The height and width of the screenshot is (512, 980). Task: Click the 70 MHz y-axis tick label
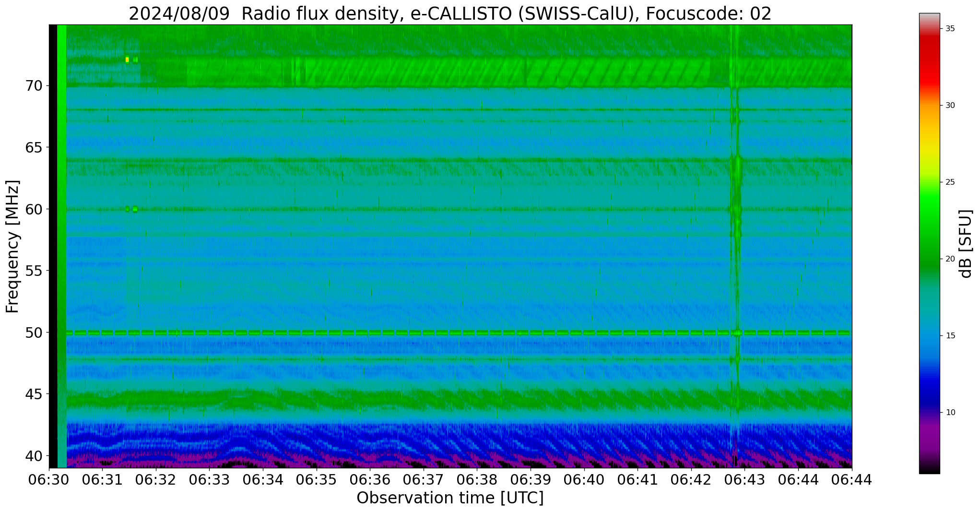click(x=34, y=86)
